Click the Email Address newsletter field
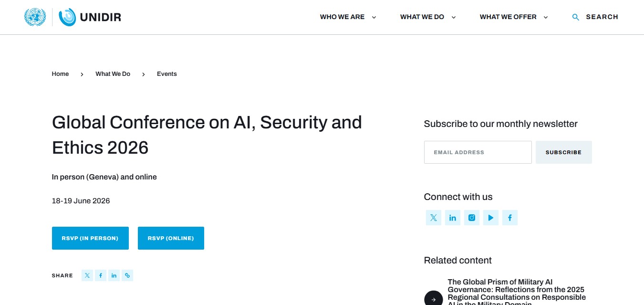The width and height of the screenshot is (644, 305). [478, 152]
